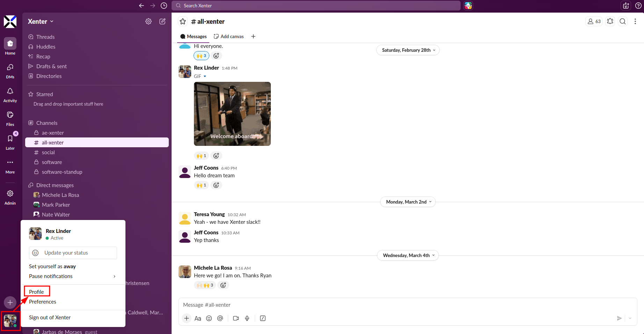The width and height of the screenshot is (644, 334).
Task: Record a video clip with camera icon
Action: pos(236,318)
